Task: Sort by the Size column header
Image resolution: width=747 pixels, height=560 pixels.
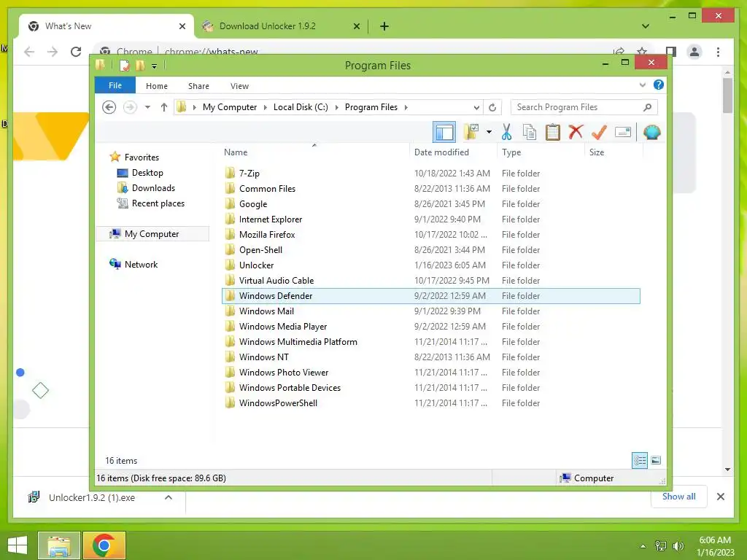Action: [597, 152]
